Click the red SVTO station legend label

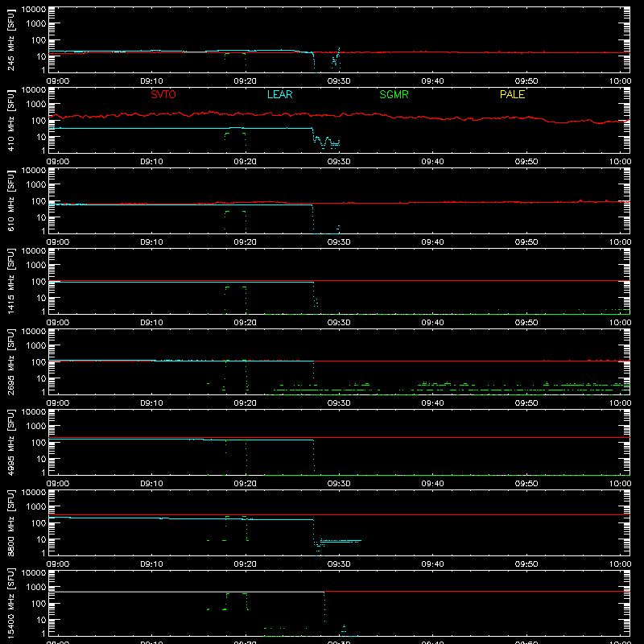tap(163, 94)
